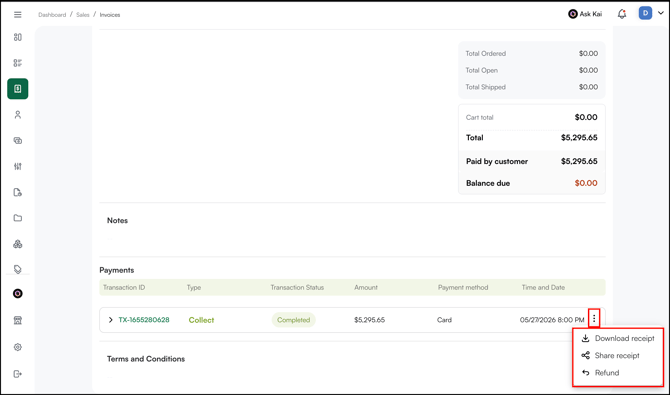Click the Completed status badge
The image size is (670, 395).
point(294,320)
